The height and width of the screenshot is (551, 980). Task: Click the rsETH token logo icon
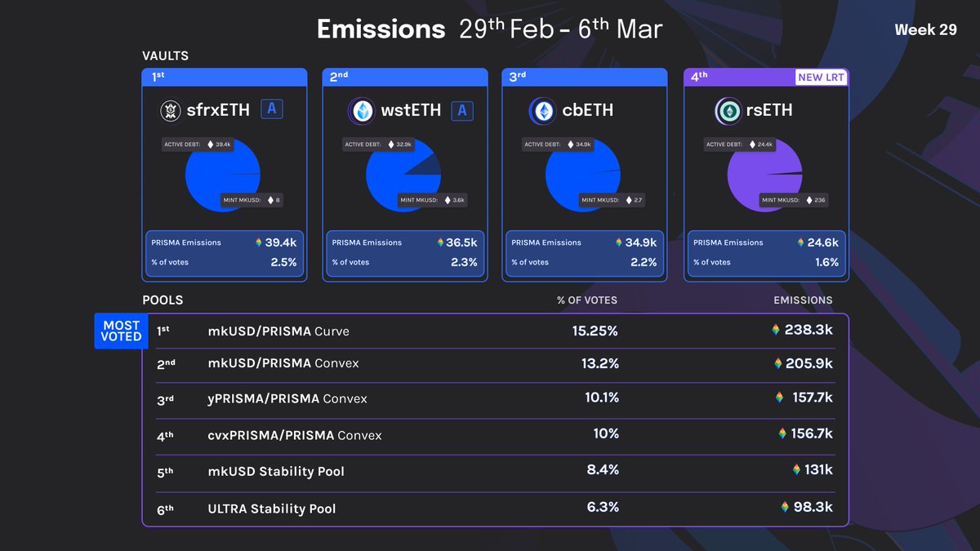point(727,110)
